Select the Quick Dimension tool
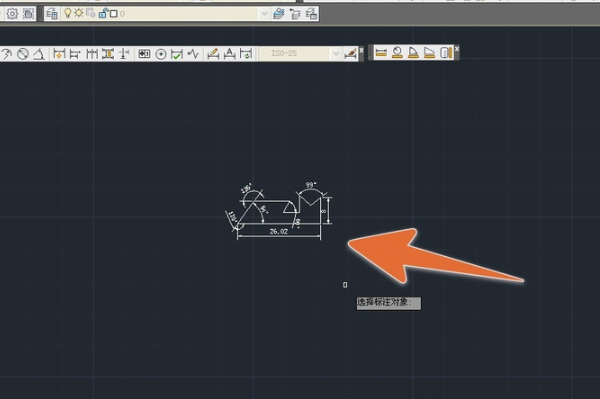The image size is (600, 399). click(x=59, y=54)
